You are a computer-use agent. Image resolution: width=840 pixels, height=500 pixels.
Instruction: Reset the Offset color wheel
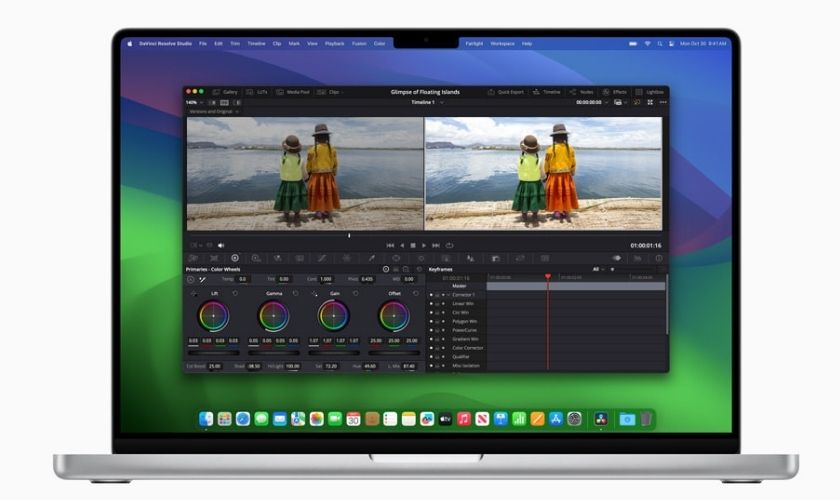[416, 294]
